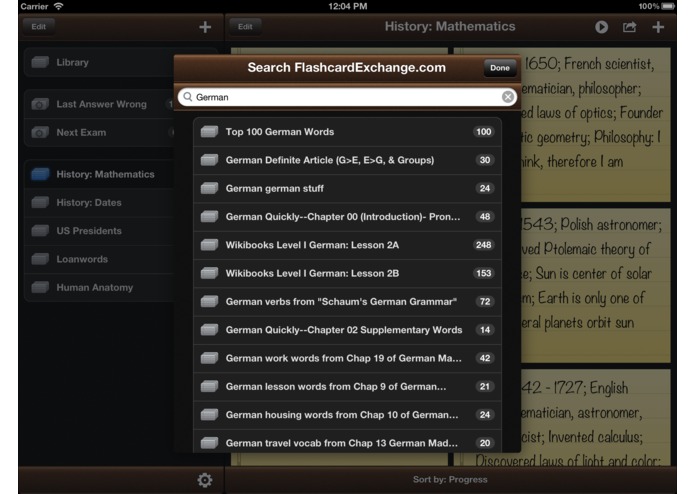The image size is (695, 494).
Task: Open Last Answer Wrong smart deck
Action: pos(100,104)
